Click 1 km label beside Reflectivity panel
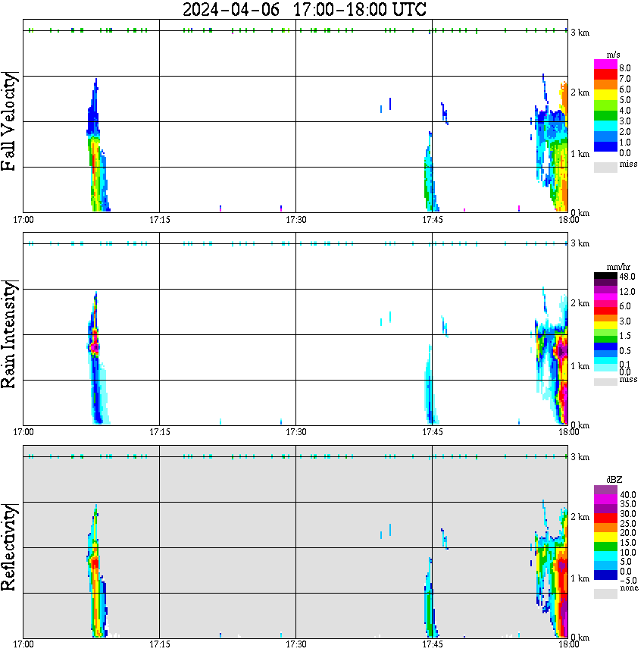The width and height of the screenshot is (644, 658). (x=580, y=578)
